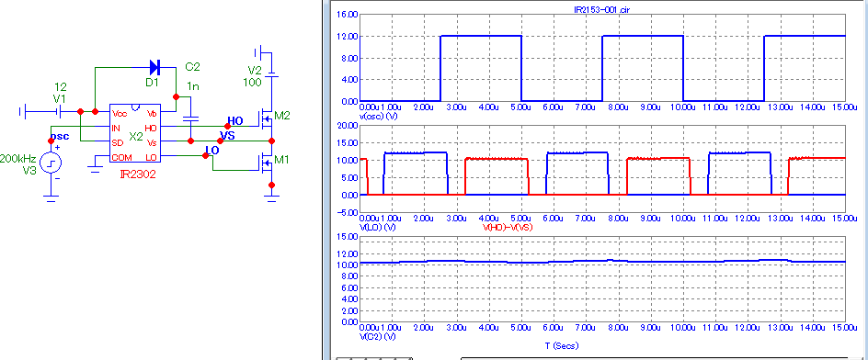Click the 100 voltage value under V2
The width and height of the screenshot is (868, 360).
tap(252, 83)
